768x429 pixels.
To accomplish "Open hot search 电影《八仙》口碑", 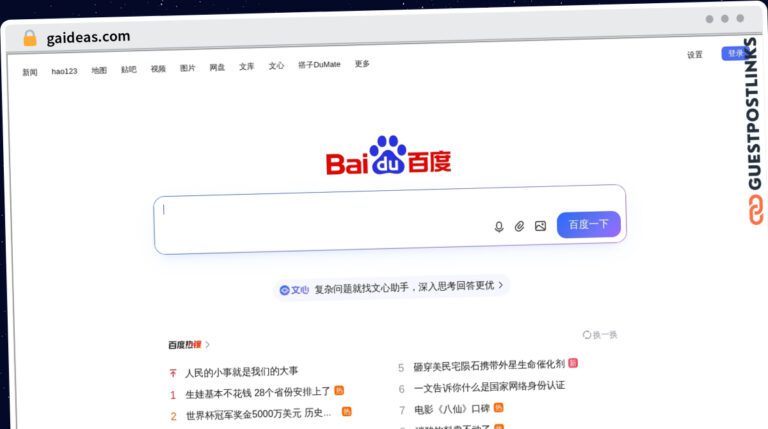I will point(452,409).
